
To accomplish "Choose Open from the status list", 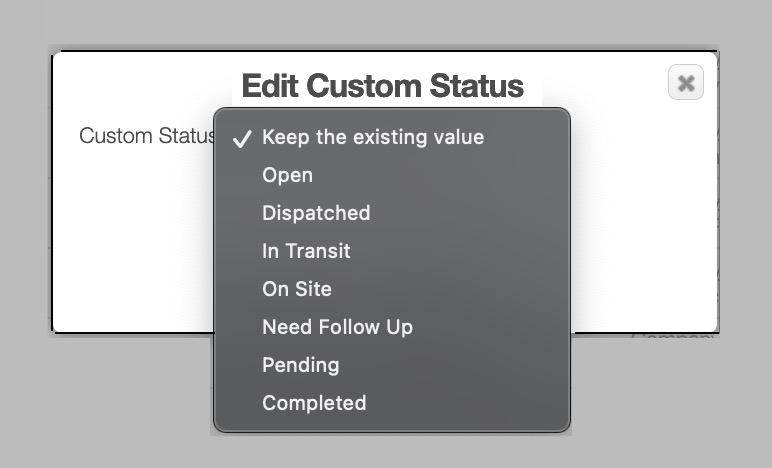I will 287,175.
